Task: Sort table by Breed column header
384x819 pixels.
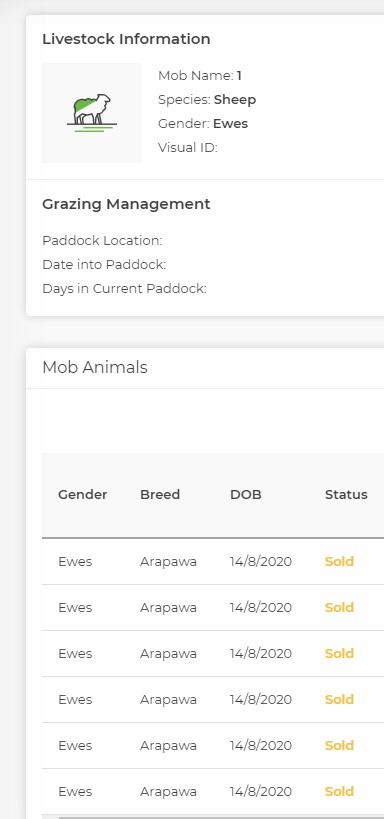Action: click(160, 495)
